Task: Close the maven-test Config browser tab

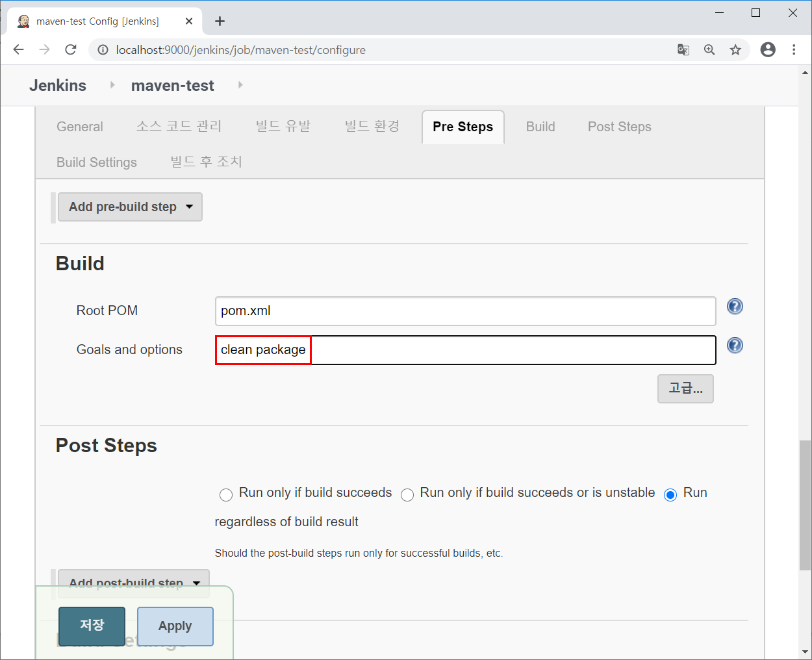Action: (x=189, y=21)
